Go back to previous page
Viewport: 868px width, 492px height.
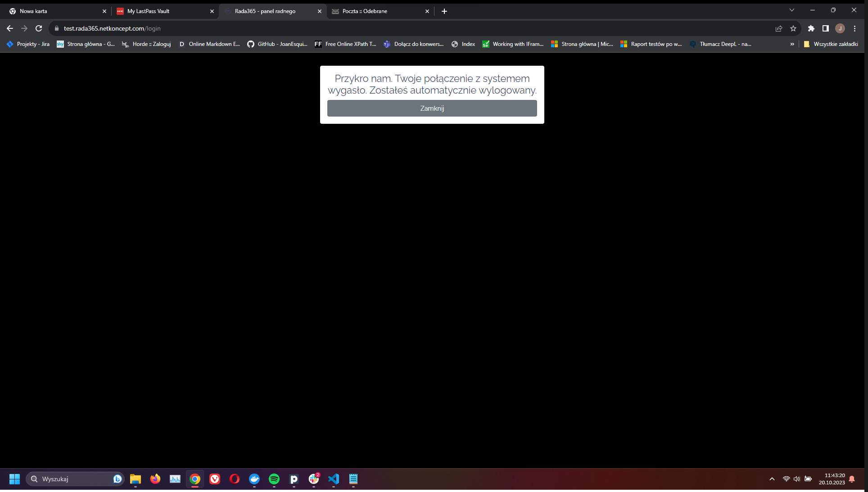pyautogui.click(x=10, y=28)
